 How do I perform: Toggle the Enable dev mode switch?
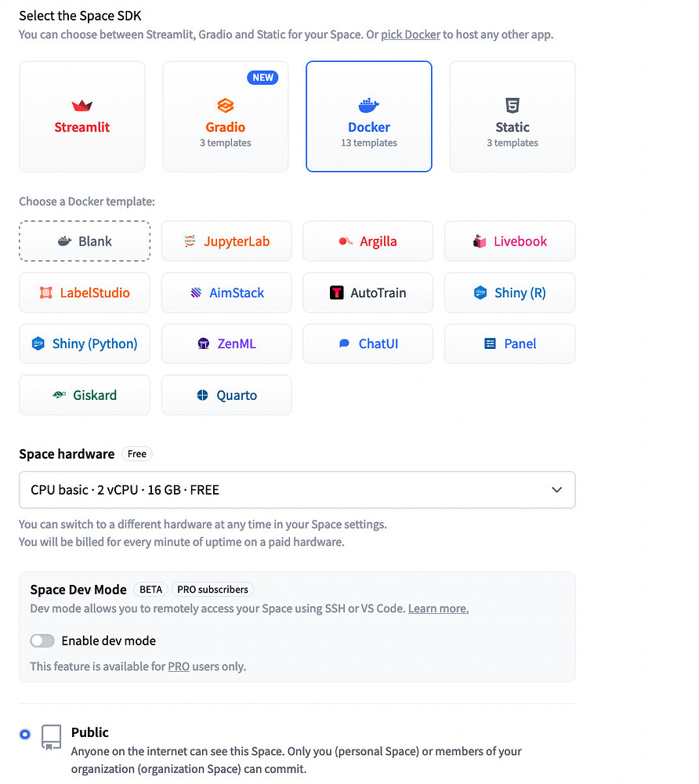click(42, 641)
